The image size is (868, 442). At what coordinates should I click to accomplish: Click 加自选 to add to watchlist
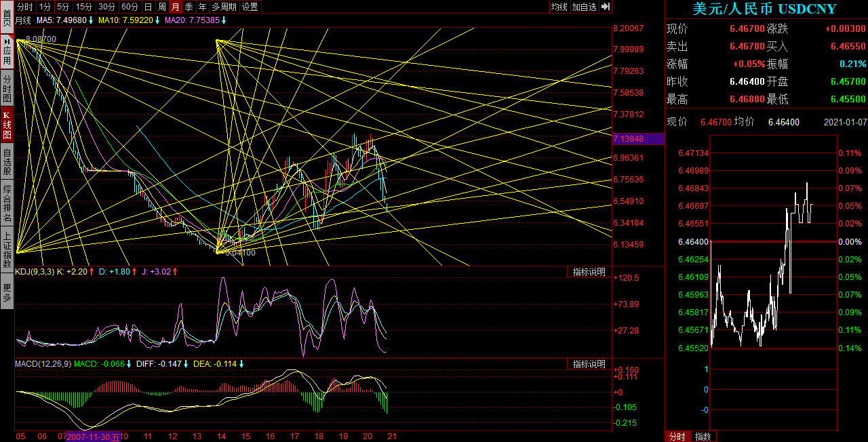click(585, 7)
